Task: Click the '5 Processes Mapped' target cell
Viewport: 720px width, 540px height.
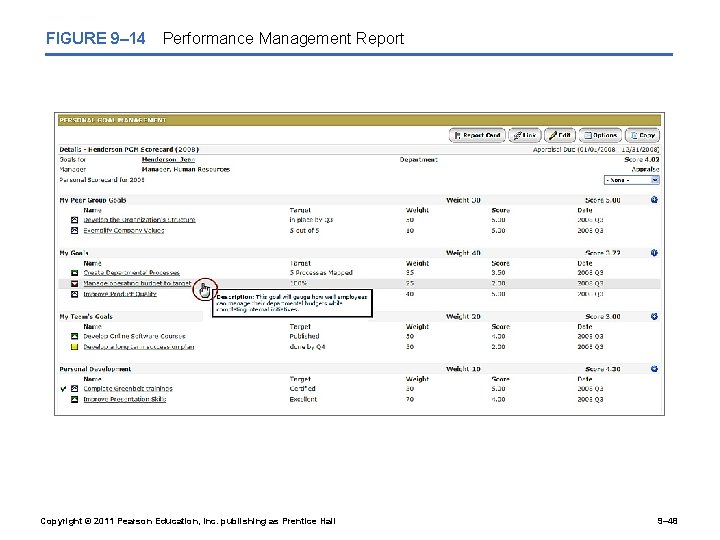Action: (x=321, y=273)
